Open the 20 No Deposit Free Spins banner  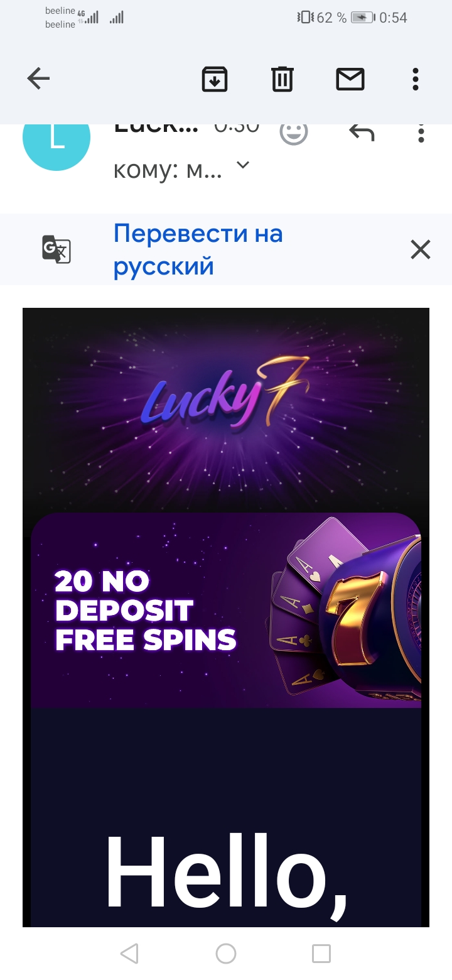pyautogui.click(x=226, y=610)
